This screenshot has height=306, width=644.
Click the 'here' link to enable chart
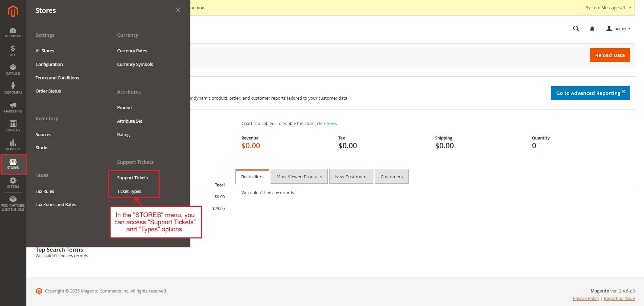[x=331, y=124]
